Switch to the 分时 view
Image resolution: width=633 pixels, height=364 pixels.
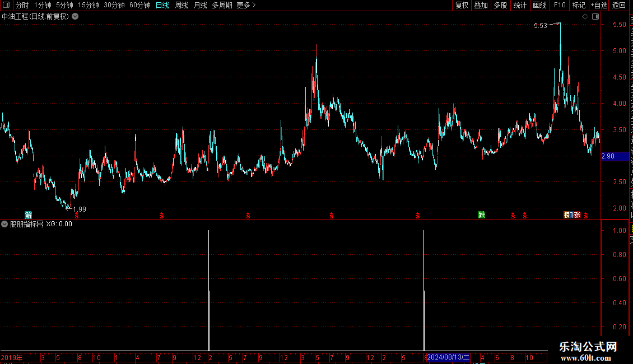pyautogui.click(x=22, y=5)
